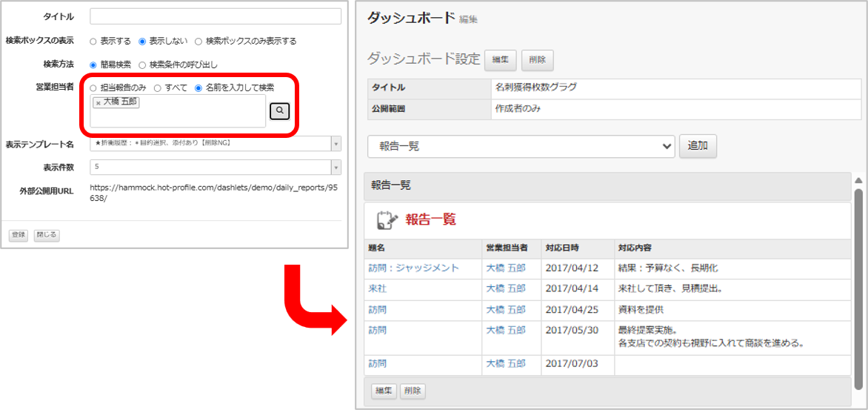This screenshot has width=868, height=410.
Task: Remove 大橋 五郎 tag with x icon
Action: [98, 103]
